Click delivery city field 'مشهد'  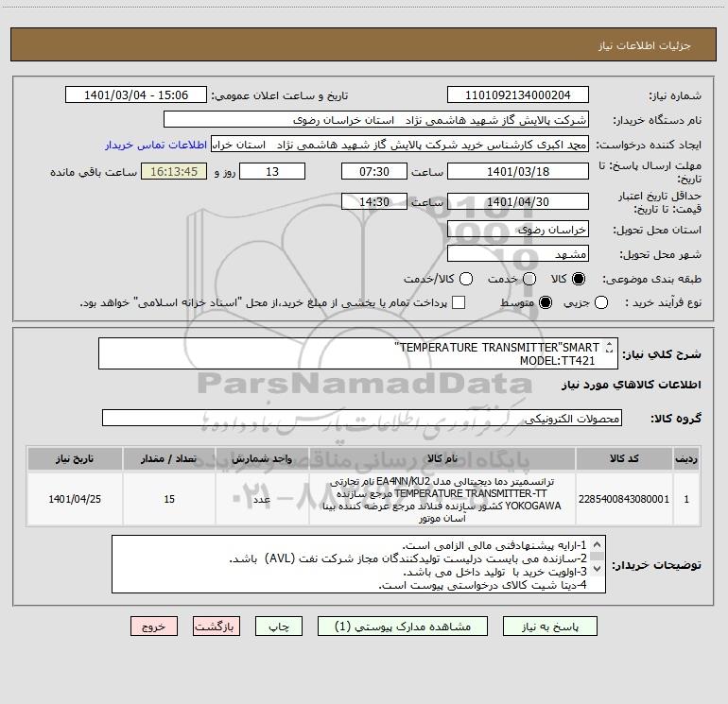tap(518, 253)
